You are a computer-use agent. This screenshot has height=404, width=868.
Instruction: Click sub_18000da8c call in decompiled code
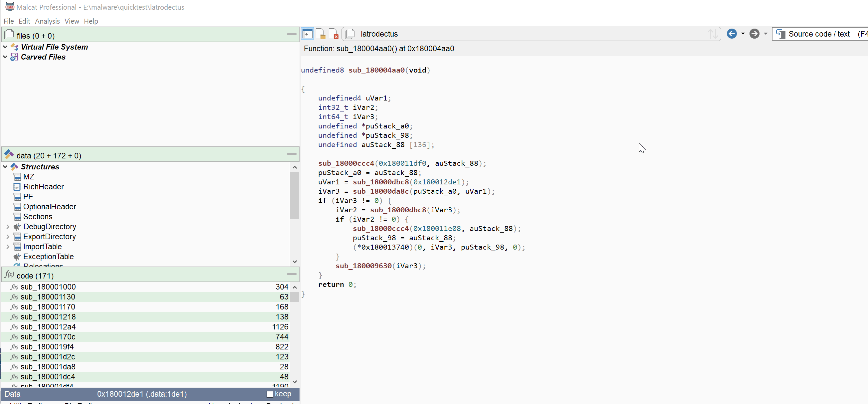380,191
